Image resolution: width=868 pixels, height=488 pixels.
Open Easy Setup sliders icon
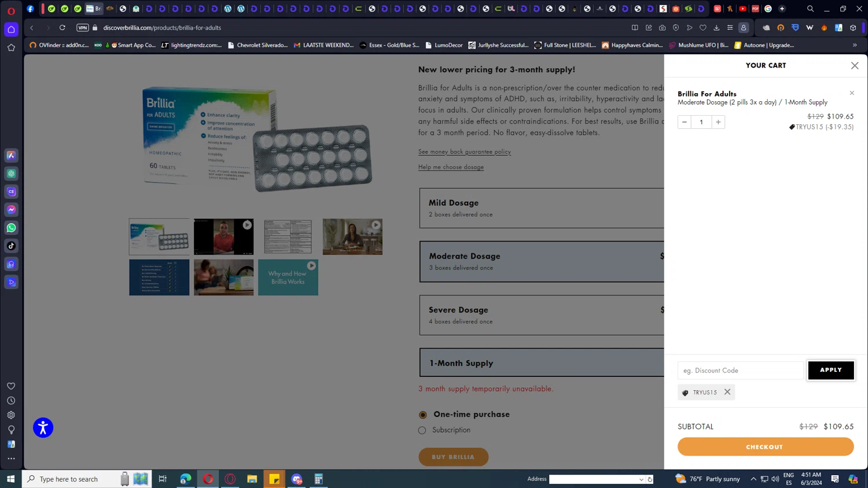[730, 28]
